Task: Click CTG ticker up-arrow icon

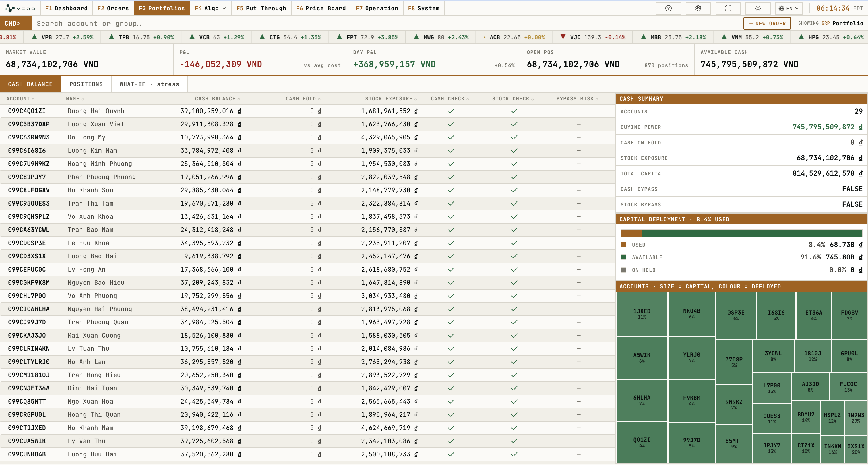Action: point(262,37)
